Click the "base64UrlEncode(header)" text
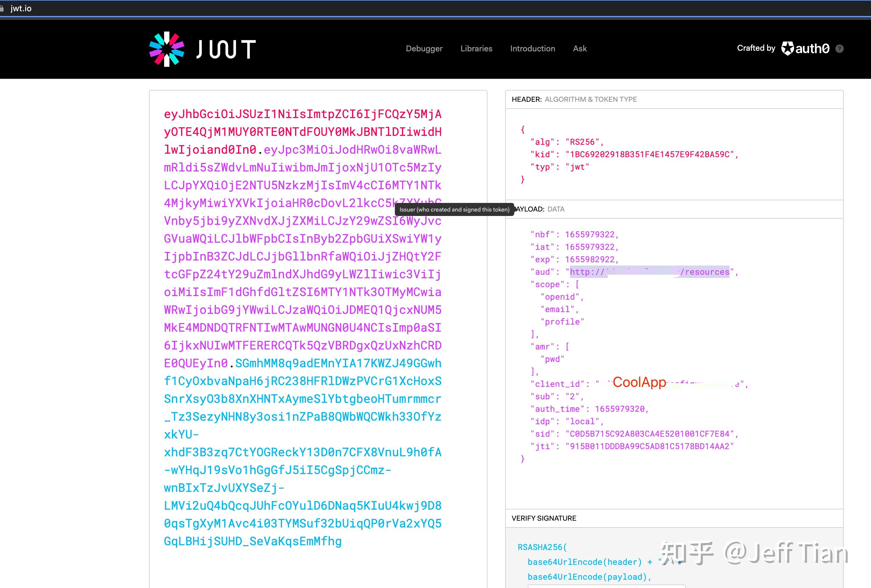871x588 pixels. pyautogui.click(x=585, y=562)
